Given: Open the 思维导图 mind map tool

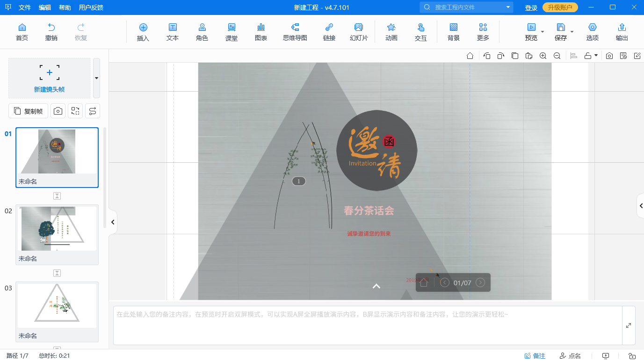Looking at the screenshot, I should coord(295,32).
